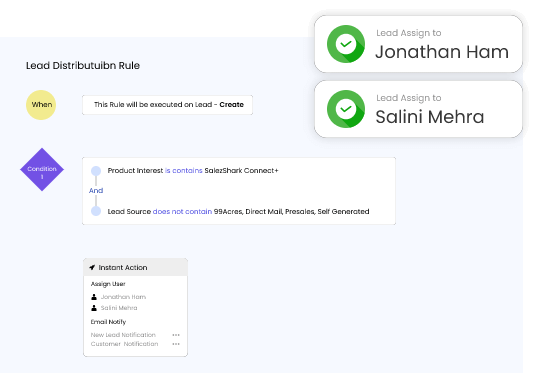This screenshot has width=538, height=373.
Task: Click the Lead Distributuibn Rule title
Action: pos(83,66)
